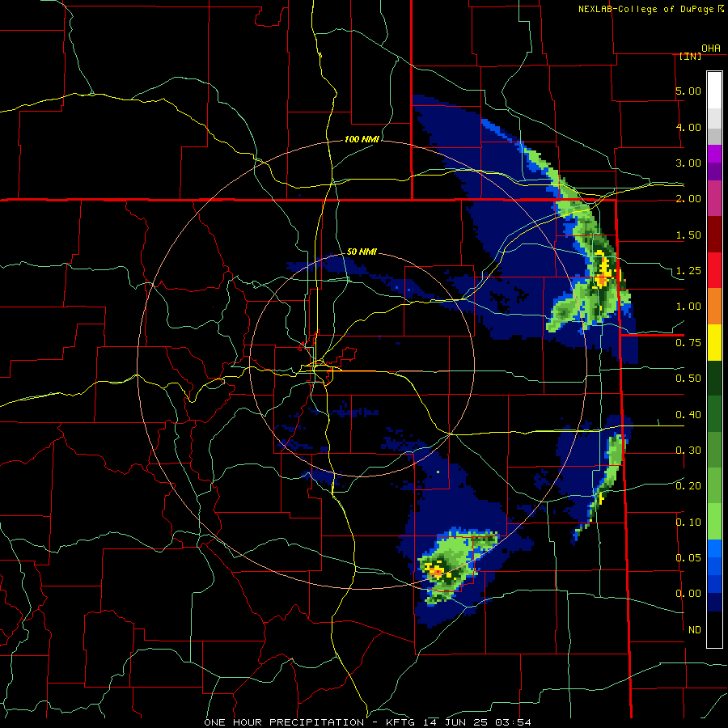Viewport: 728px width, 728px height.
Task: Select the 0.00 legend value
Action: 688,594
